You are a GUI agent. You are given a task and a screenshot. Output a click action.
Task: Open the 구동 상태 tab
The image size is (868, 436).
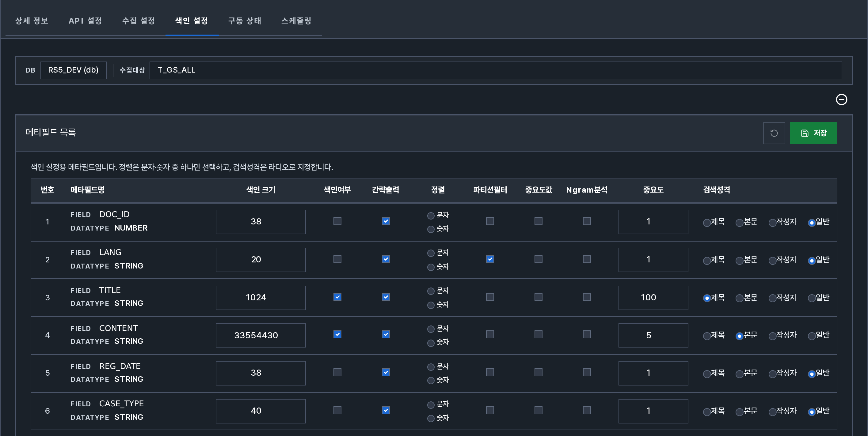coord(245,21)
